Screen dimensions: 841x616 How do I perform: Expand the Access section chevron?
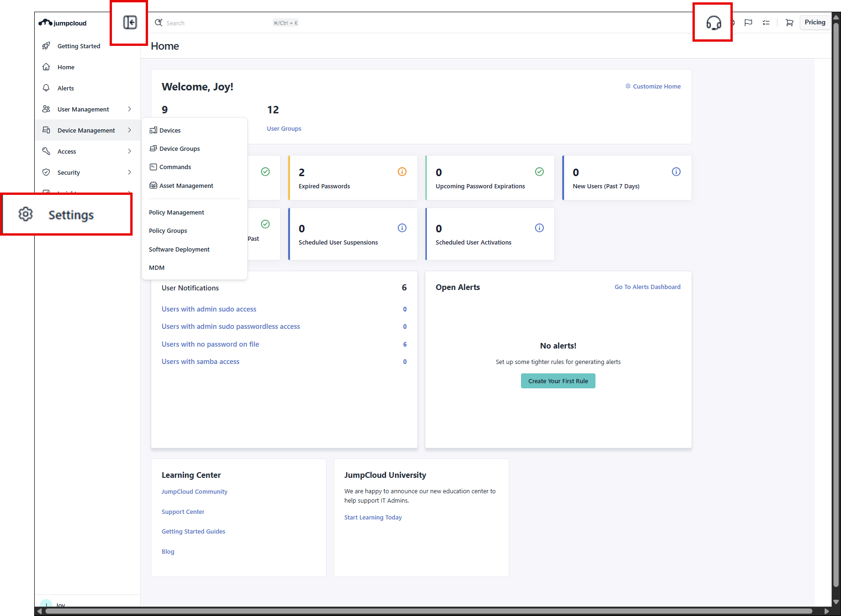(129, 151)
